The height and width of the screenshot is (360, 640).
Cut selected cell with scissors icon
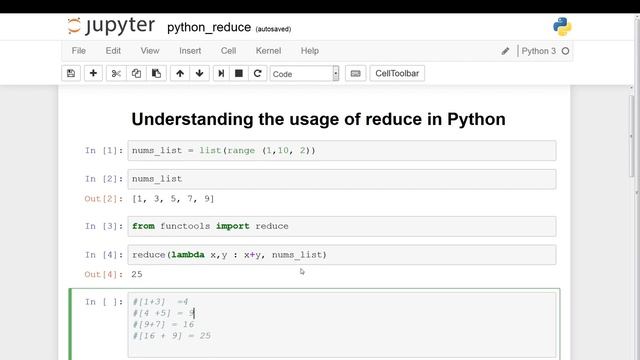point(116,73)
